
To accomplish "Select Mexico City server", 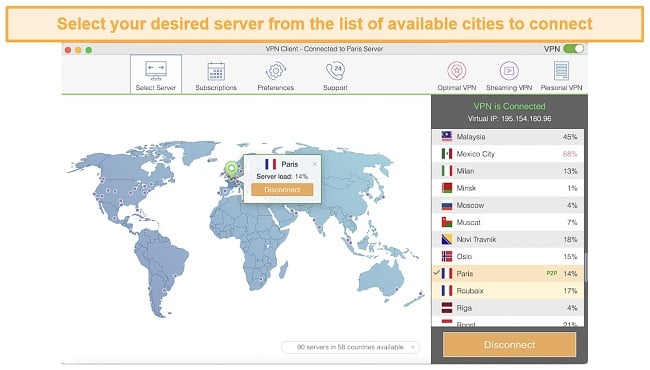I will point(508,154).
